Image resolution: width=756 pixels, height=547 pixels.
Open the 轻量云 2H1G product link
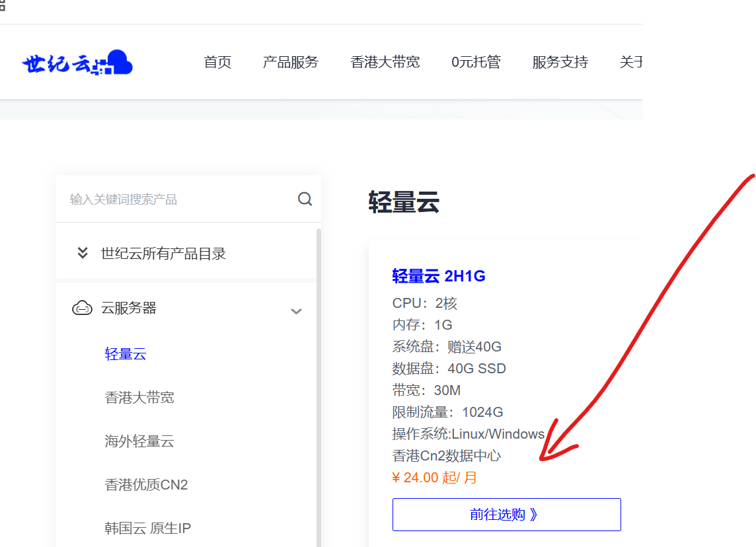pos(439,276)
